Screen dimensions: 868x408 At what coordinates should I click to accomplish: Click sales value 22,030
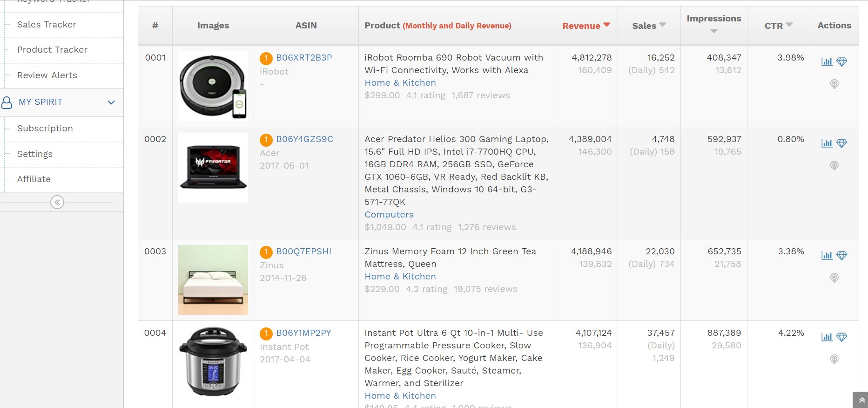pos(660,252)
